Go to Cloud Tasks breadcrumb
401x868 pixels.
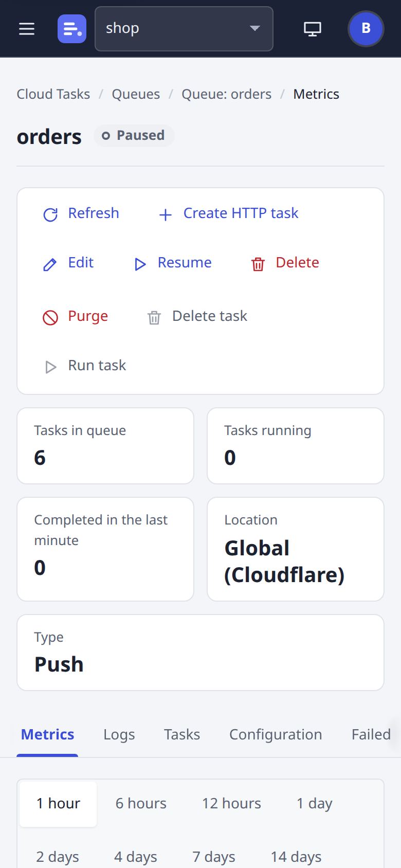[53, 94]
